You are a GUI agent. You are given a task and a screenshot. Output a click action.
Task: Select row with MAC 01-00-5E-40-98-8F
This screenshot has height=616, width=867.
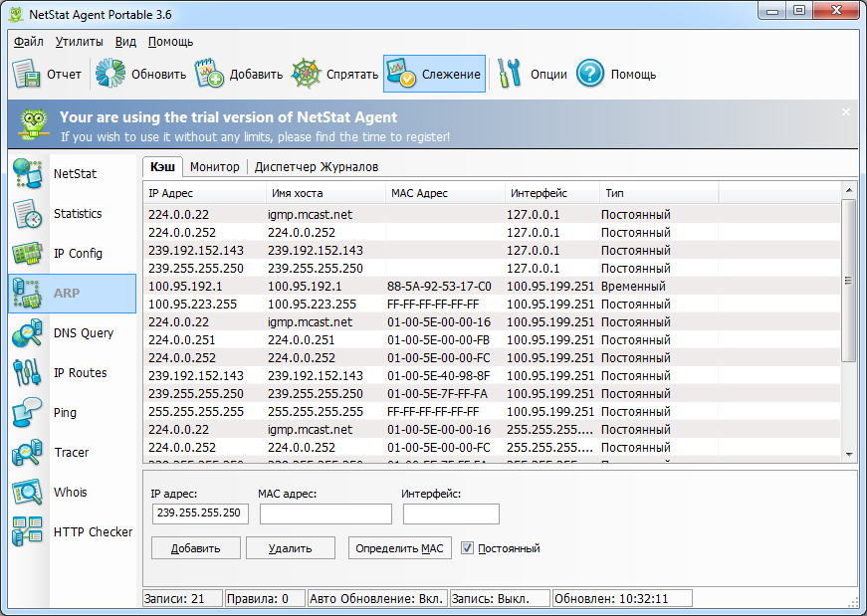492,375
